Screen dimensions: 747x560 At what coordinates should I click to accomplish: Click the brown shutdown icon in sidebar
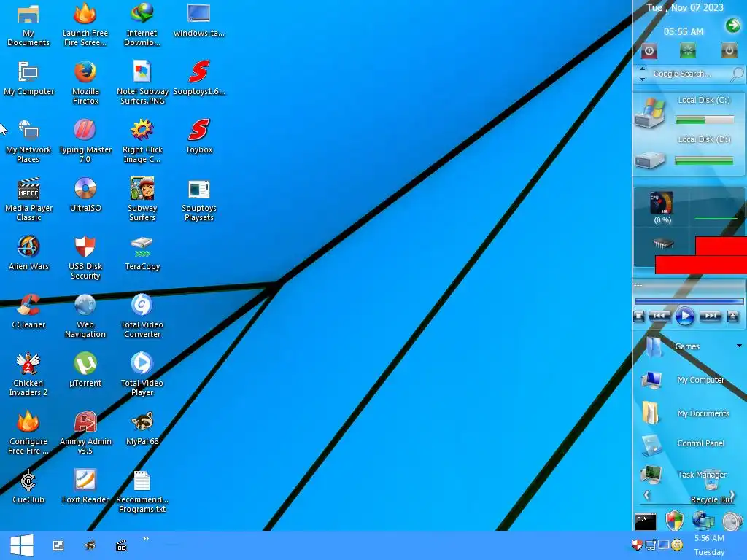coord(729,50)
